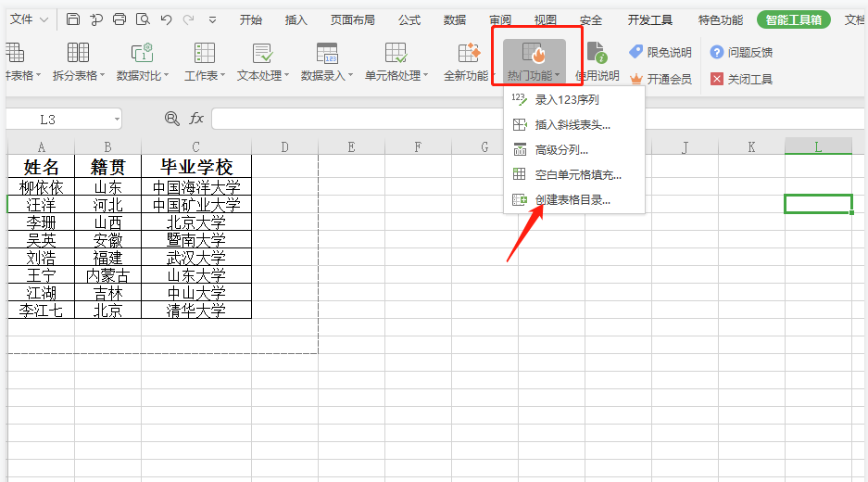Click cell containing 李江七
Viewport: 868px width, 482px height.
41,310
